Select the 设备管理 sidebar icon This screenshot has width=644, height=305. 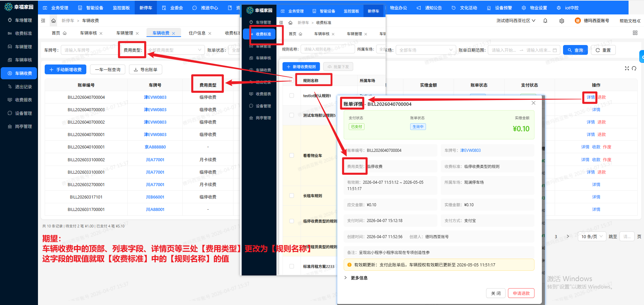(18, 113)
